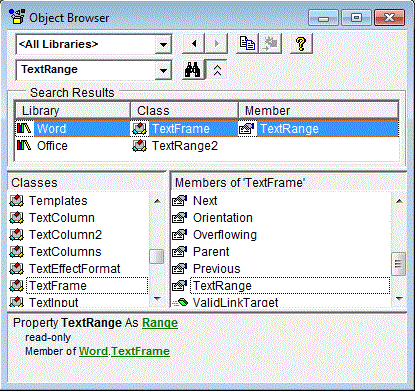
Task: Click the TextFrame class in search results
Action: click(x=181, y=129)
